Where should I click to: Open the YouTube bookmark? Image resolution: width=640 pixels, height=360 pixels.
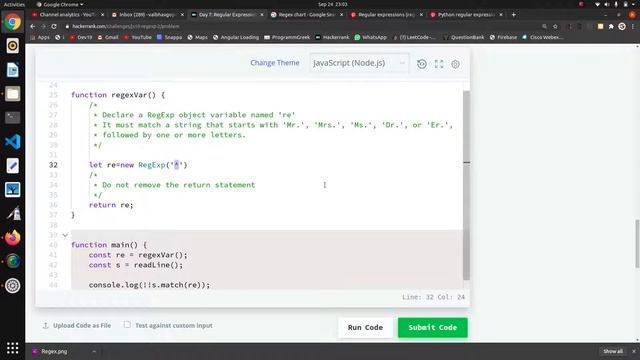point(138,37)
